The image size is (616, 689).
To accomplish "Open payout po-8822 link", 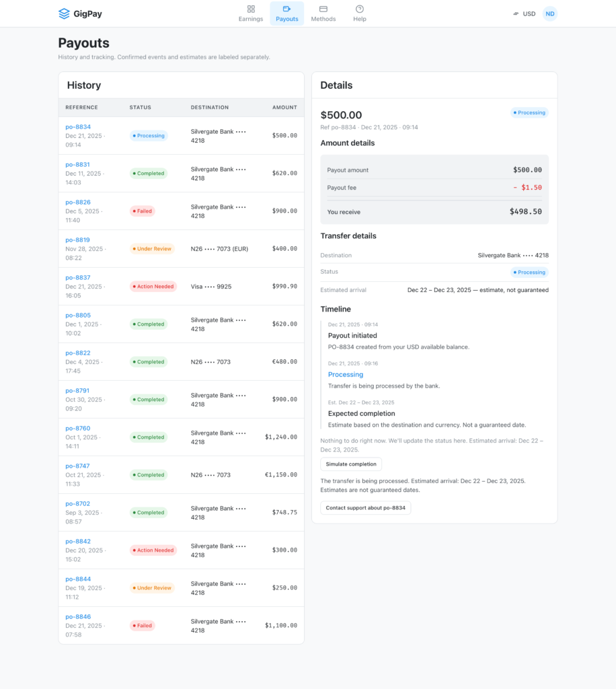I will 78,353.
